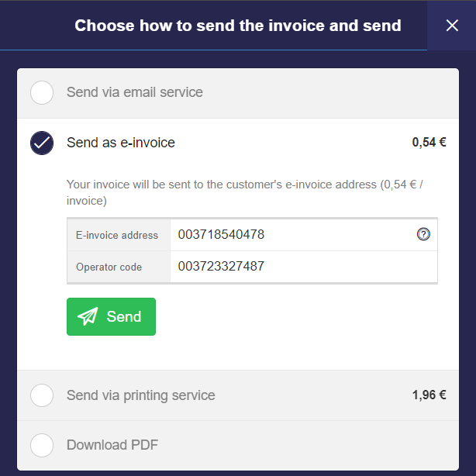
Task: Send the invoice with green Send button
Action: [x=111, y=316]
